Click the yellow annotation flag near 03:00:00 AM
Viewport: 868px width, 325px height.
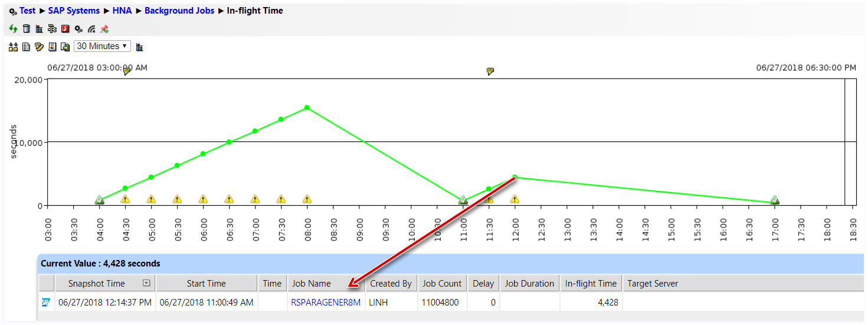(x=127, y=71)
